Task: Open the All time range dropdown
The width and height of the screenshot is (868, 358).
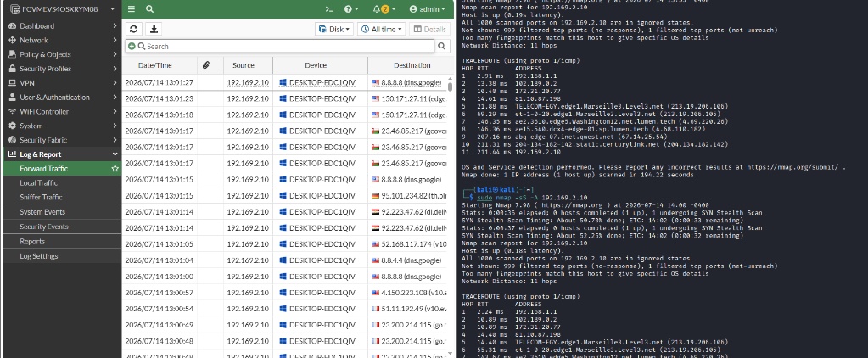Action: click(x=382, y=30)
